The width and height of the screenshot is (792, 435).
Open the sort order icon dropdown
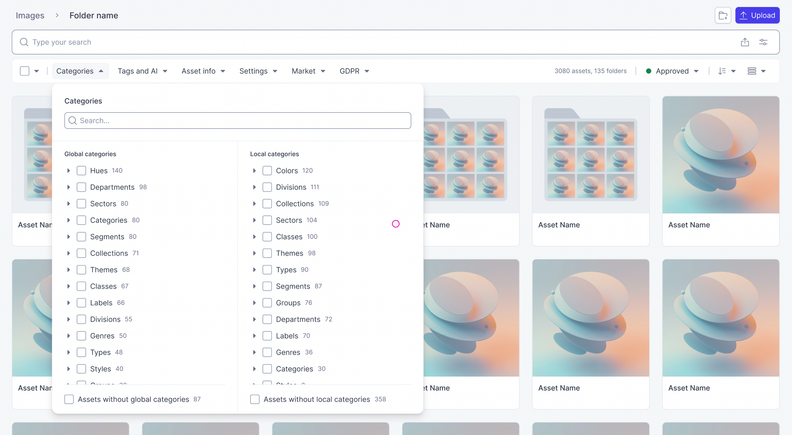tap(726, 71)
